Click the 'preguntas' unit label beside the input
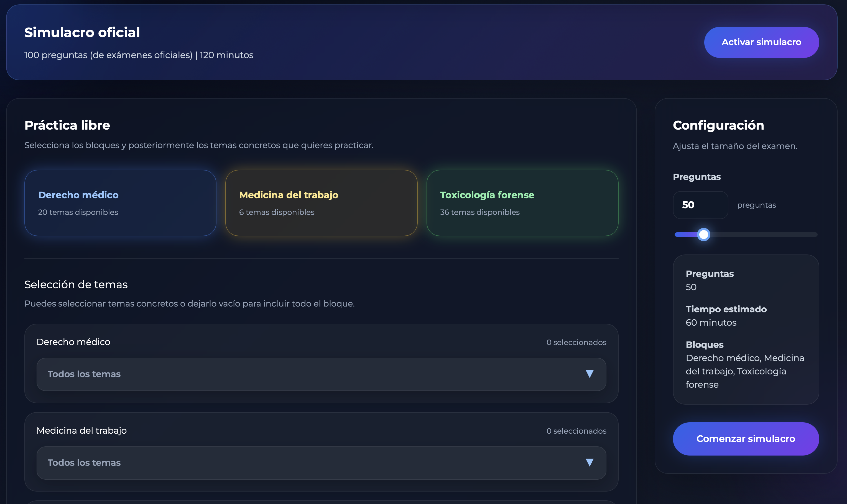847x504 pixels. coord(757,205)
